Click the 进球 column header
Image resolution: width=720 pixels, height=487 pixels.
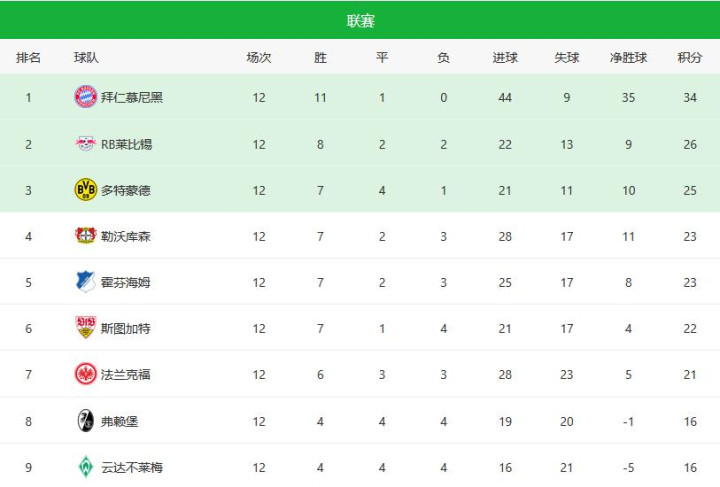tap(505, 58)
